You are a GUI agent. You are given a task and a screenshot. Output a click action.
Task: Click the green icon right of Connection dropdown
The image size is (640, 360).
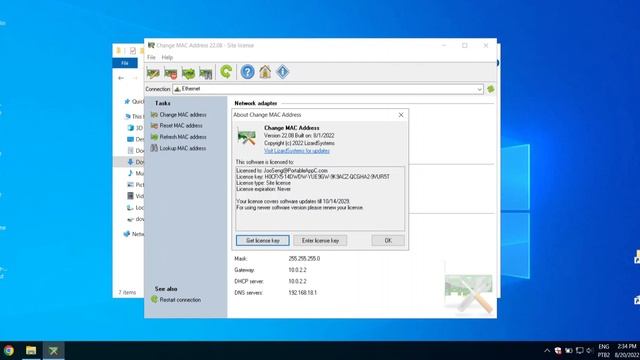coord(491,89)
